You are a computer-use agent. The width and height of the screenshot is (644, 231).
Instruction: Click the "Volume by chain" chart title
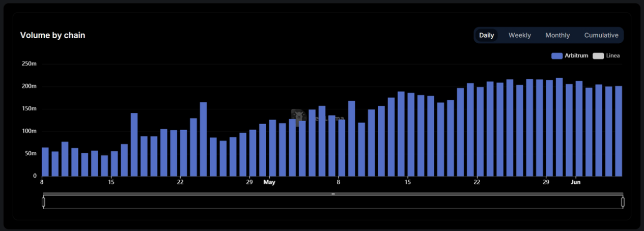(52, 35)
